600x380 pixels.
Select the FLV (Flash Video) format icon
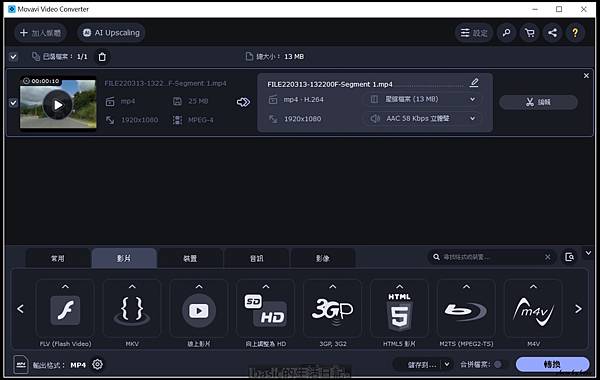pyautogui.click(x=65, y=310)
